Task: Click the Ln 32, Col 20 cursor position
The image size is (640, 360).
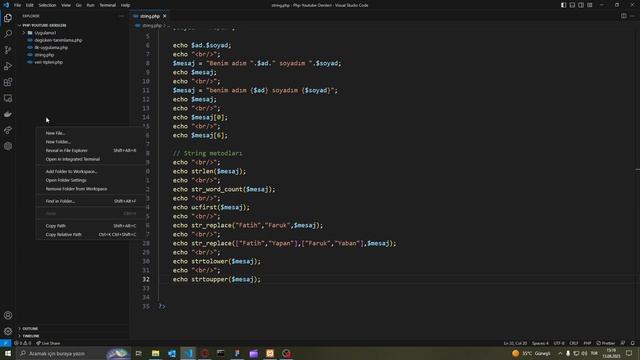Action: coord(515,343)
